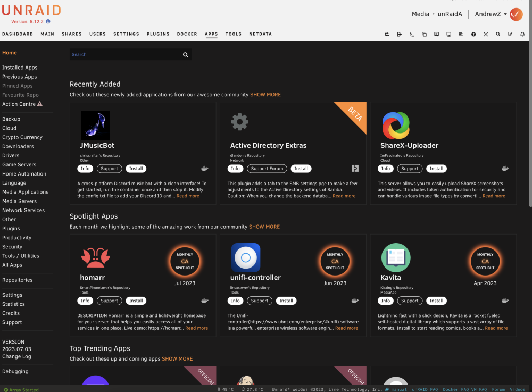Screen dimensions: 532x392
Task: Show more Top Trending Apps
Action: [177, 359]
